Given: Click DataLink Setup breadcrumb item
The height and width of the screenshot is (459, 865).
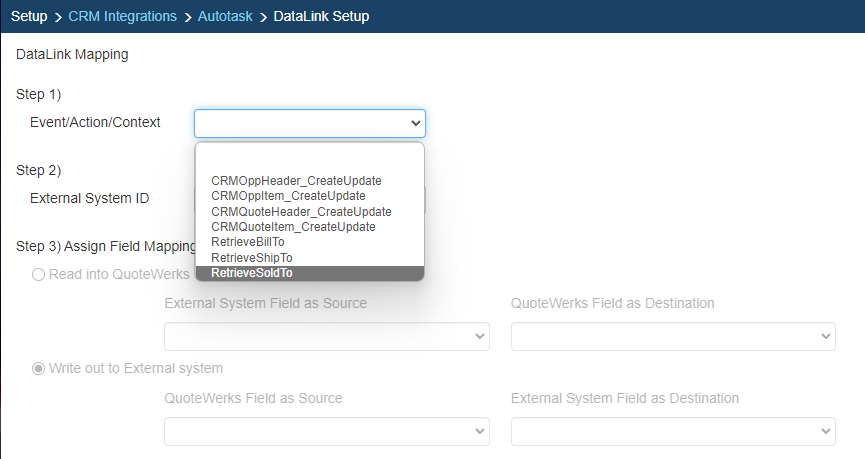Looking at the screenshot, I should tap(321, 16).
